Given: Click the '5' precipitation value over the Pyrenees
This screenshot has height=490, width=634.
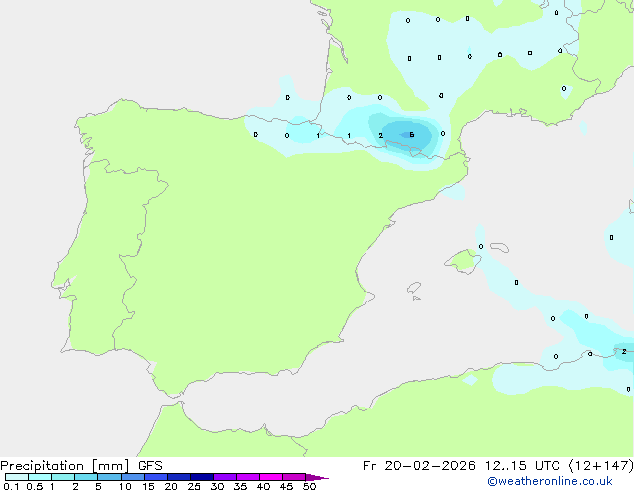Looking at the screenshot, I should click(x=412, y=135).
